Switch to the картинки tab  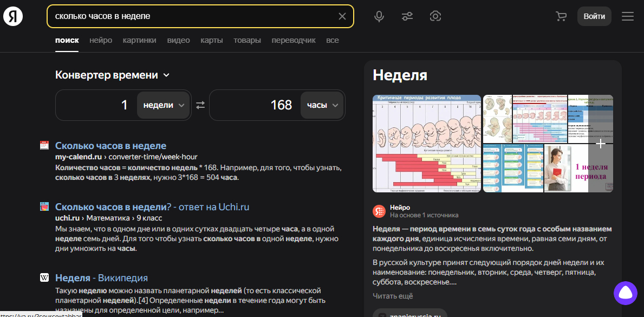click(x=139, y=40)
